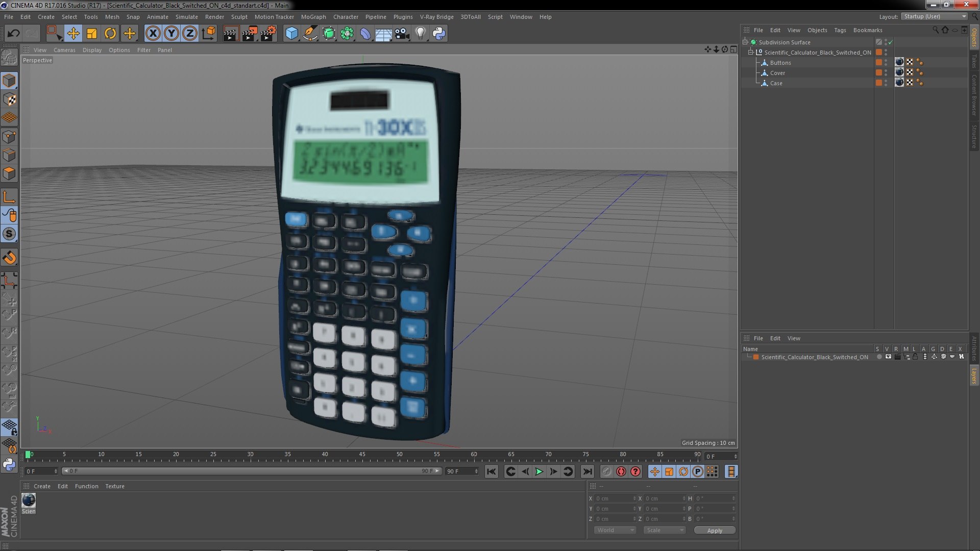Select the Live Selection tool
980x551 pixels.
[x=54, y=34]
